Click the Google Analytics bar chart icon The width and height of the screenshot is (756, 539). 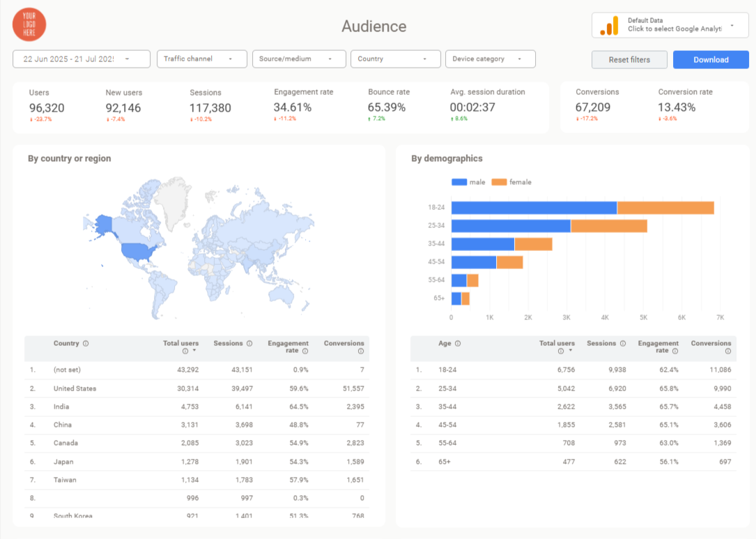pyautogui.click(x=609, y=26)
